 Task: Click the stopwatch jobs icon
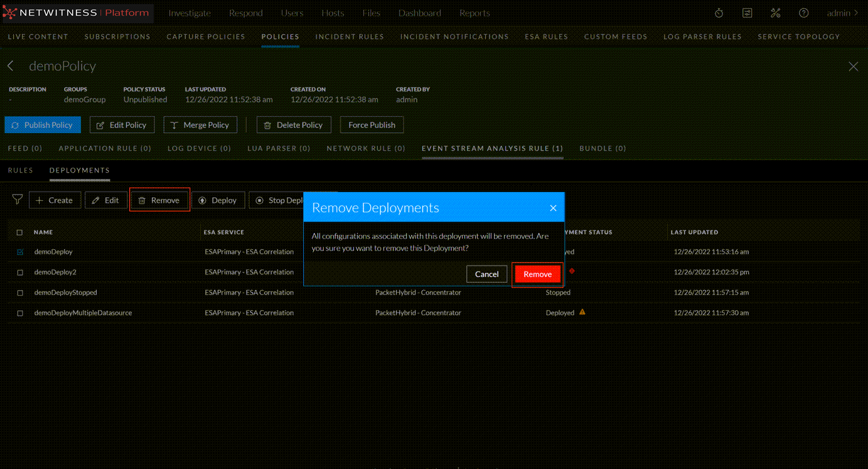tap(719, 13)
